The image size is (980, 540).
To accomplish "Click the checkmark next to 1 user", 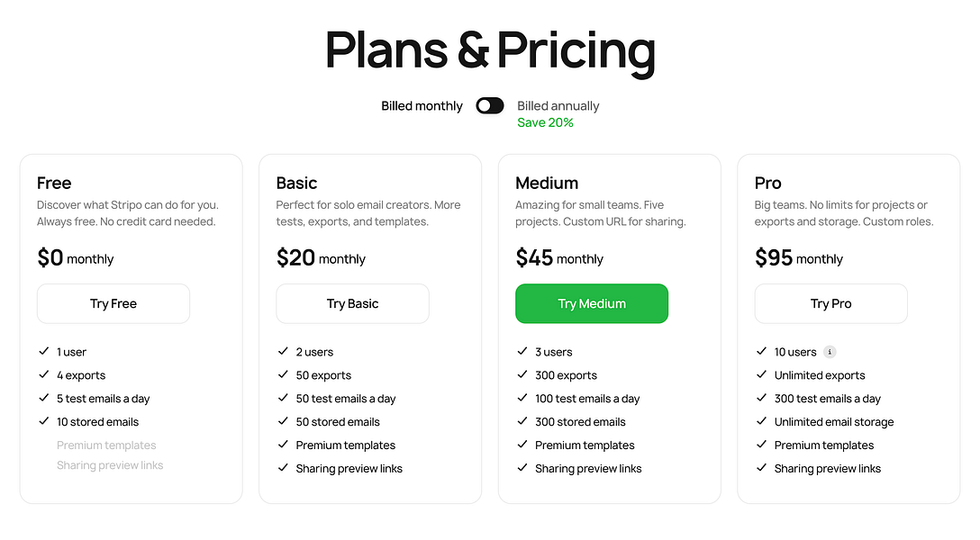I will click(x=44, y=352).
